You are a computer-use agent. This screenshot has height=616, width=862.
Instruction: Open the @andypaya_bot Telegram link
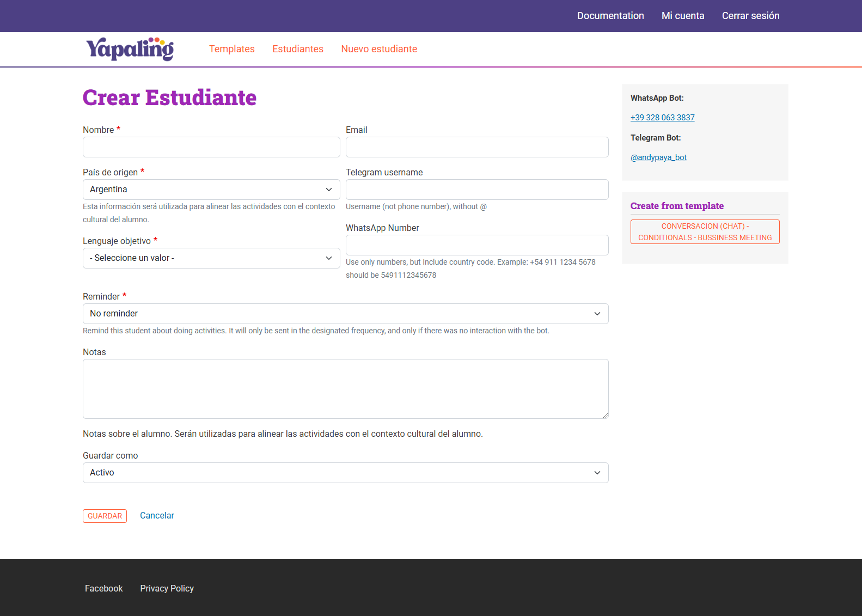[x=658, y=157]
